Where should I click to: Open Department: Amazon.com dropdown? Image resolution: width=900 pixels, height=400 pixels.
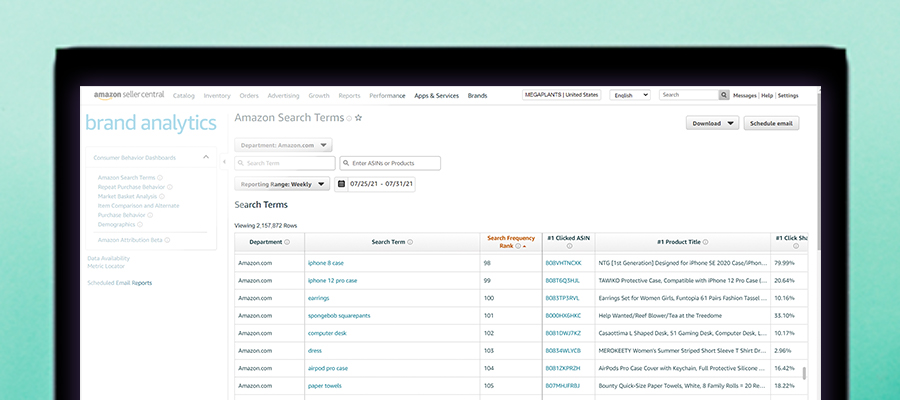(x=283, y=145)
